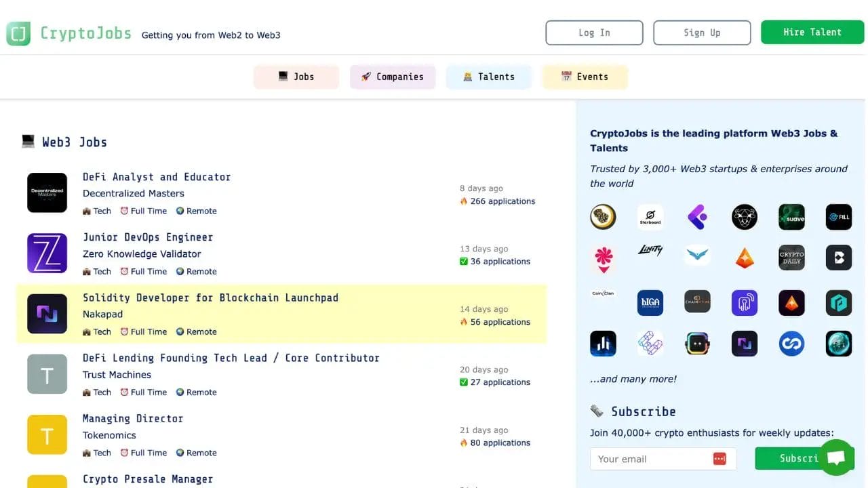Image resolution: width=868 pixels, height=488 pixels.
Task: Click the Starboard partner logo
Action: tap(650, 217)
